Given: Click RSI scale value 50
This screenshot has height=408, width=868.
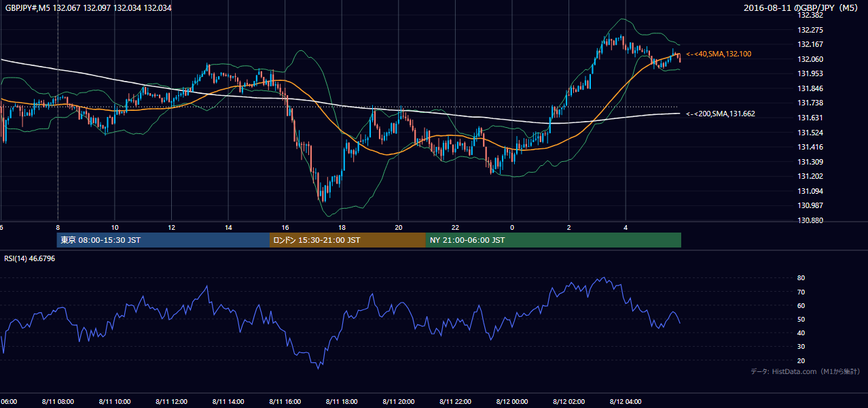Looking at the screenshot, I should click(x=801, y=319).
